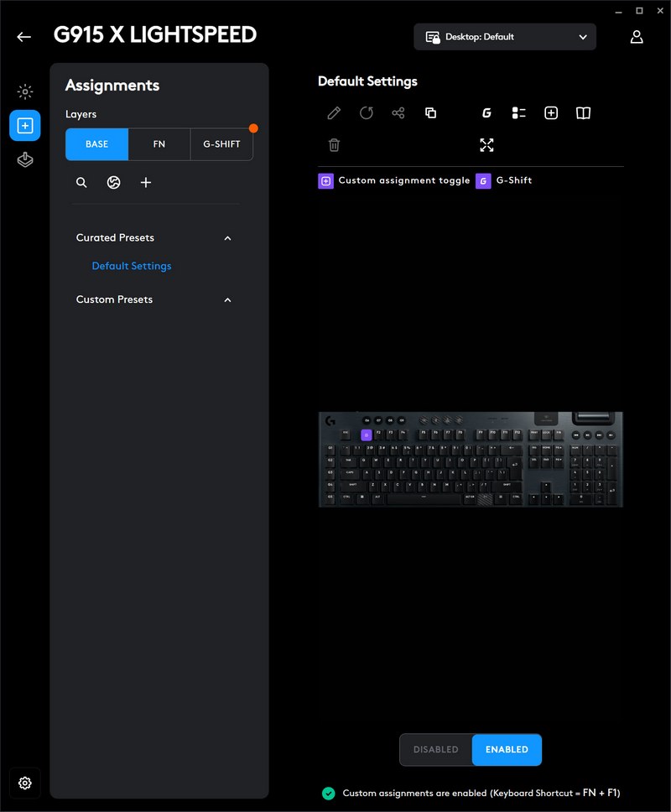Open the Lighting section in the sidebar
Viewport: 671px width, 812px height.
pos(25,91)
